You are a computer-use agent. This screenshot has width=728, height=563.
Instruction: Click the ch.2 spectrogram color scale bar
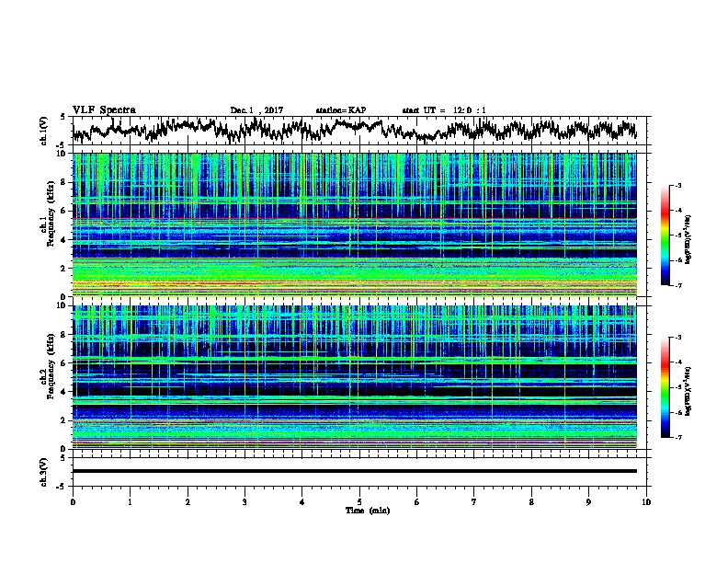coord(665,387)
